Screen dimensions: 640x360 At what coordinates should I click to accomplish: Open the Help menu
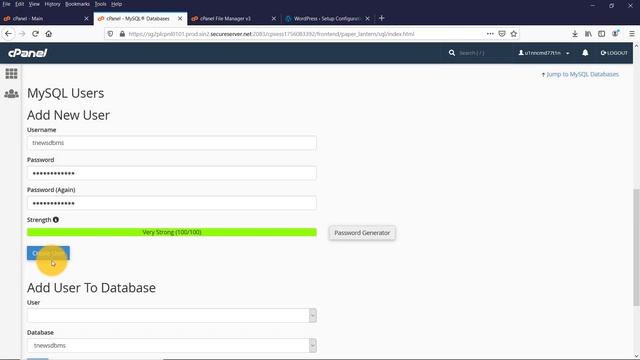116,4
